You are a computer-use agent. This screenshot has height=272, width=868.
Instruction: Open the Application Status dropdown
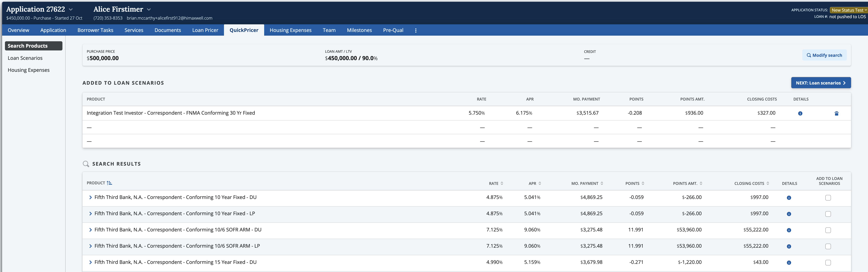pos(848,10)
